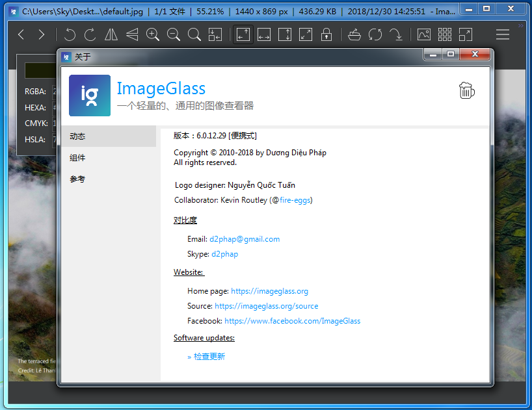Flip the image horizontally
532x410 pixels.
[111, 34]
